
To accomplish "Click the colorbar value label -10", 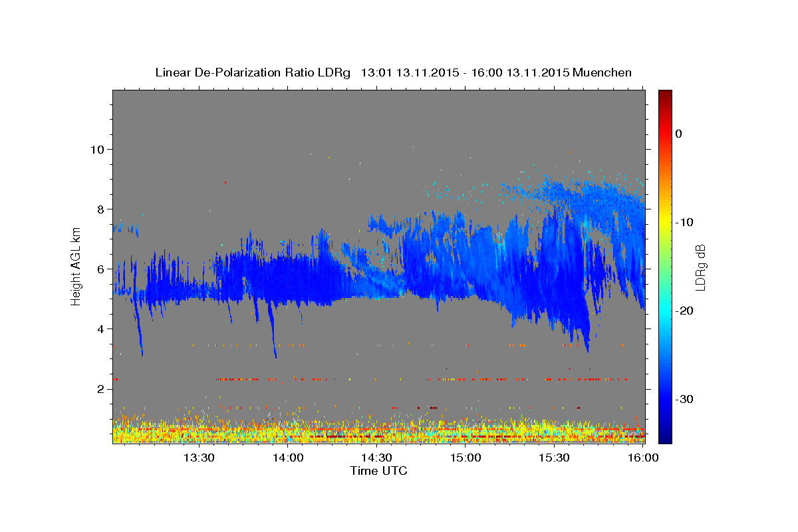I will coord(685,222).
